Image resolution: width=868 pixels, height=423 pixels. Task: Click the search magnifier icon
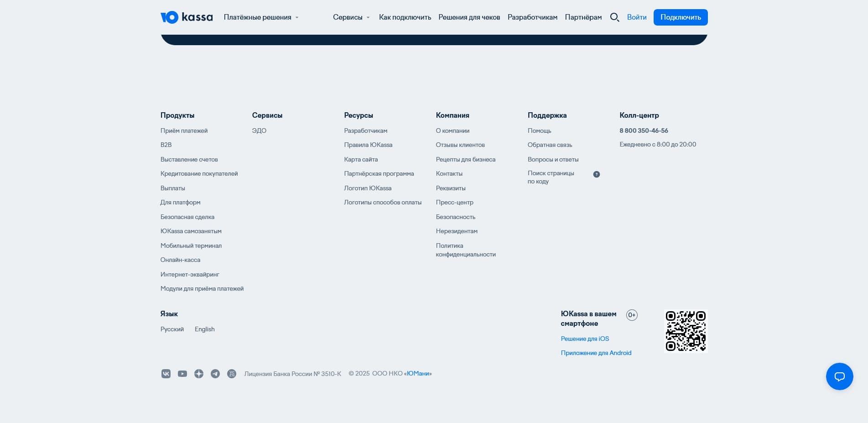click(x=615, y=17)
